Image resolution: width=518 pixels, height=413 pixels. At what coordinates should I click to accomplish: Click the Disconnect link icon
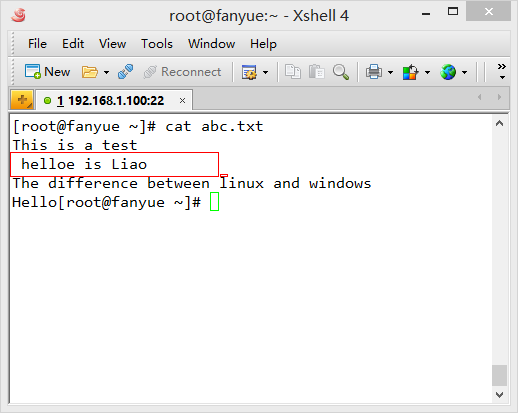pos(126,71)
